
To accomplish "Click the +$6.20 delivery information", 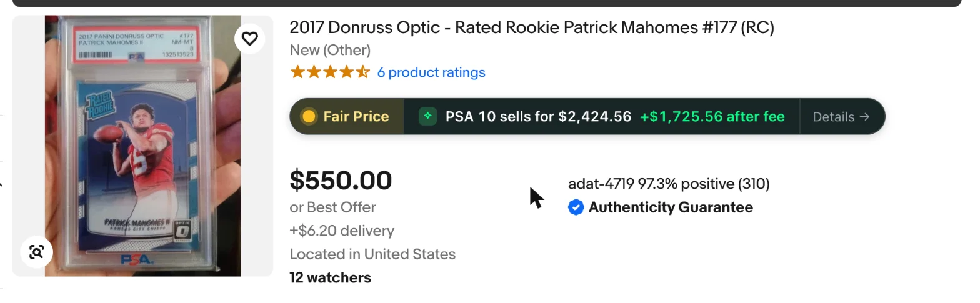I will [342, 231].
